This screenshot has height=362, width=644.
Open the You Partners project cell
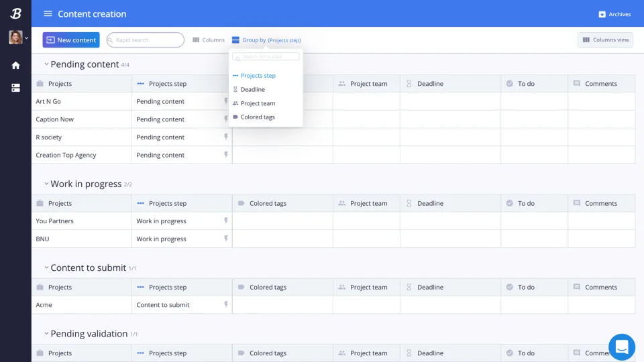pos(82,221)
